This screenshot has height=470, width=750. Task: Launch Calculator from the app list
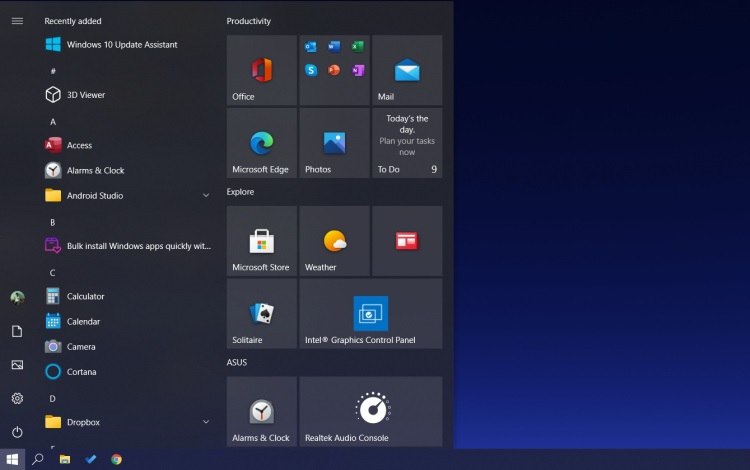128,296
